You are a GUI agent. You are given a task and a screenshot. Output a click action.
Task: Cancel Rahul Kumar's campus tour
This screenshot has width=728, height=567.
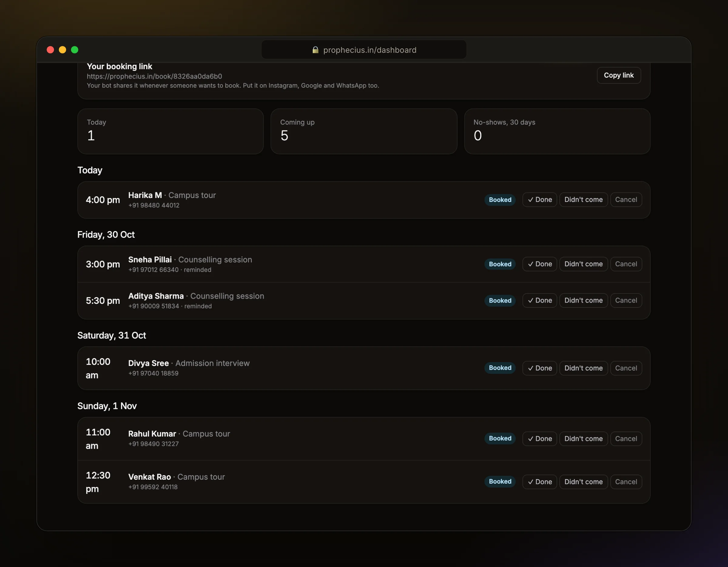click(626, 439)
